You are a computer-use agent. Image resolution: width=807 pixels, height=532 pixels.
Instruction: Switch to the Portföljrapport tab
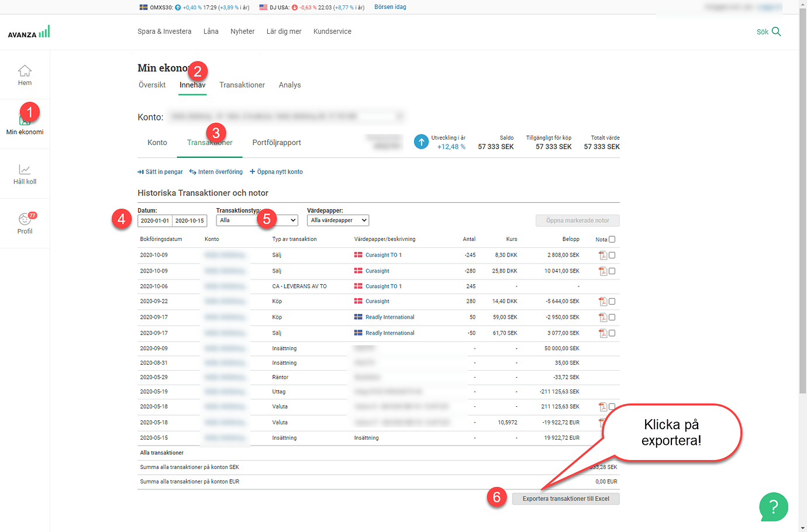(277, 143)
